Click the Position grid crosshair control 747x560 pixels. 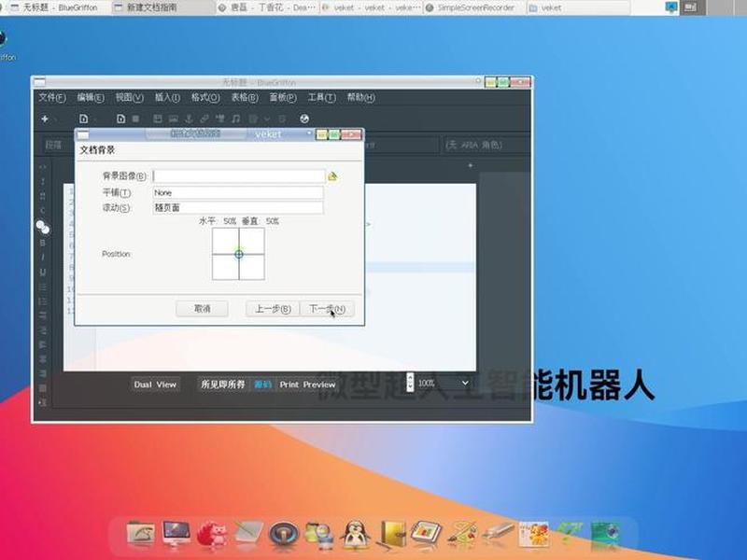coord(238,254)
